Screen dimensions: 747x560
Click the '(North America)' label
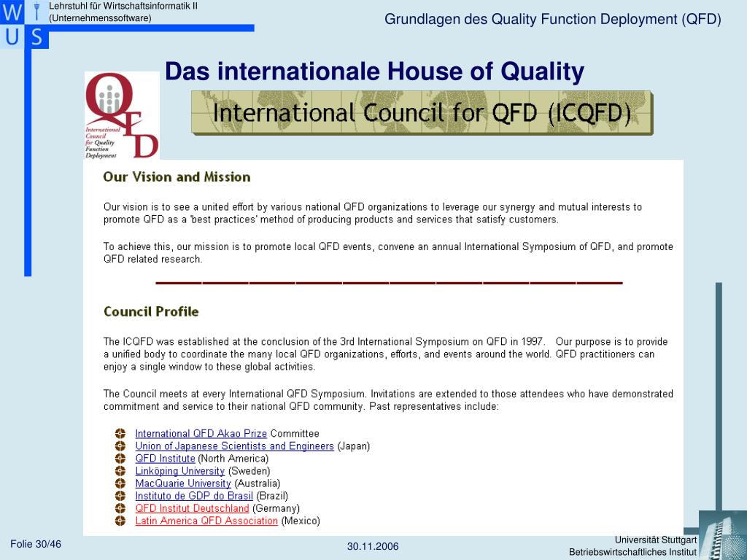click(x=233, y=459)
